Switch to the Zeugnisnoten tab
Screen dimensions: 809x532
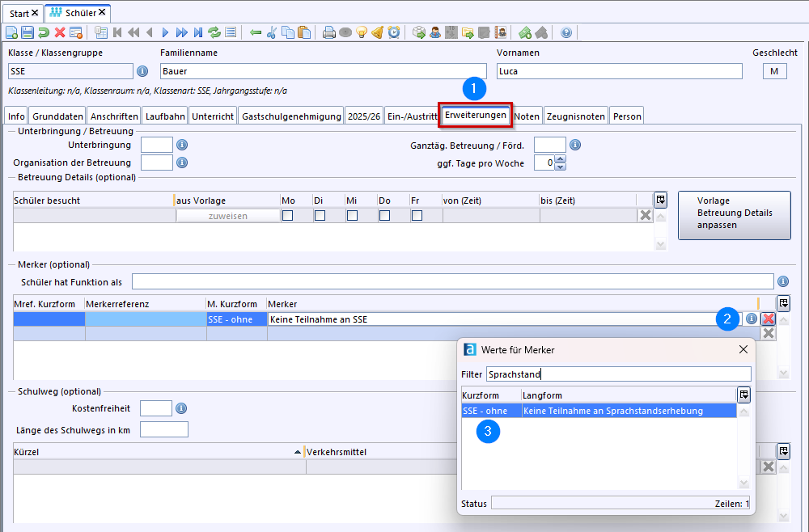click(575, 116)
